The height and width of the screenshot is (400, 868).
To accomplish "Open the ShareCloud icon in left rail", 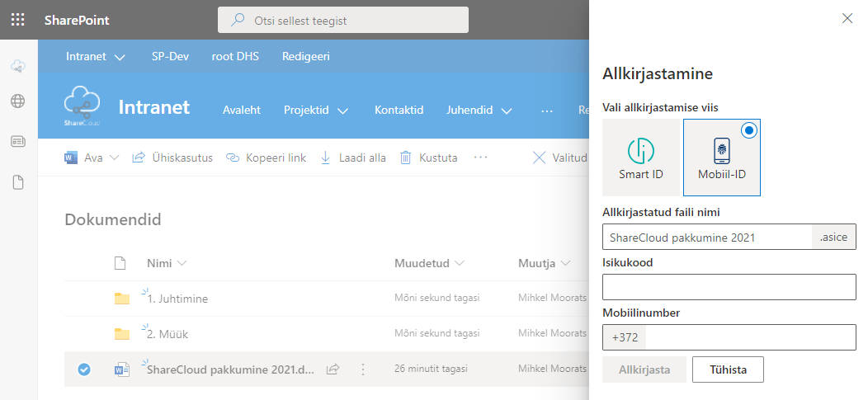I will pyautogui.click(x=17, y=66).
